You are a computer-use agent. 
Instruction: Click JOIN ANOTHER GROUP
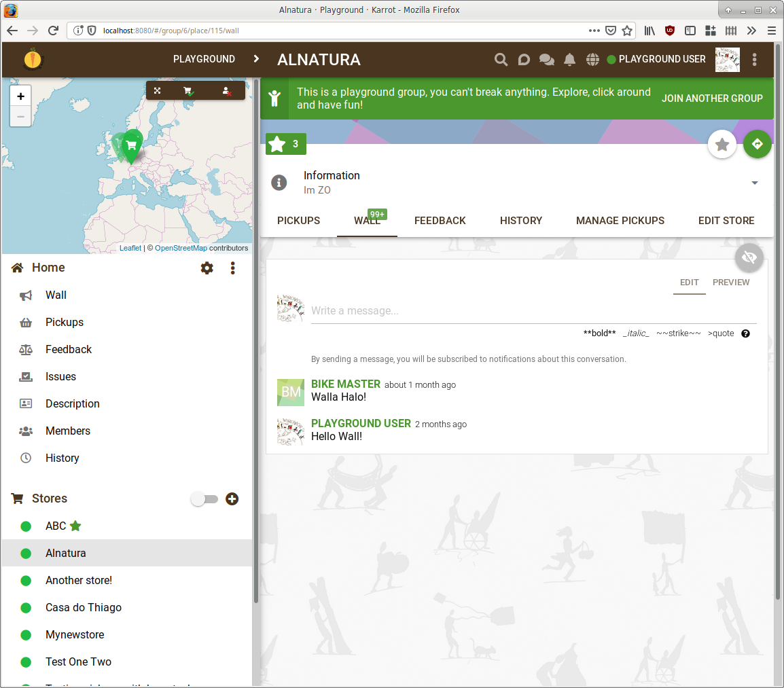pos(712,98)
